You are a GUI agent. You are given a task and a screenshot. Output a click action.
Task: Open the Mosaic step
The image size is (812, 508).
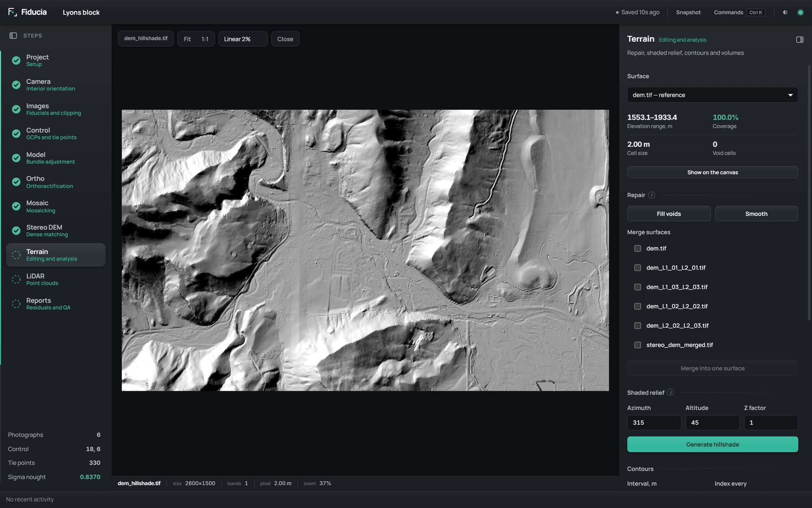tap(56, 206)
